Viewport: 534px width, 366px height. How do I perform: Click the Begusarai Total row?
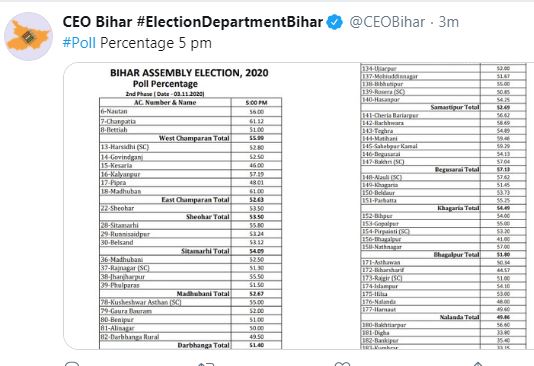coord(443,170)
